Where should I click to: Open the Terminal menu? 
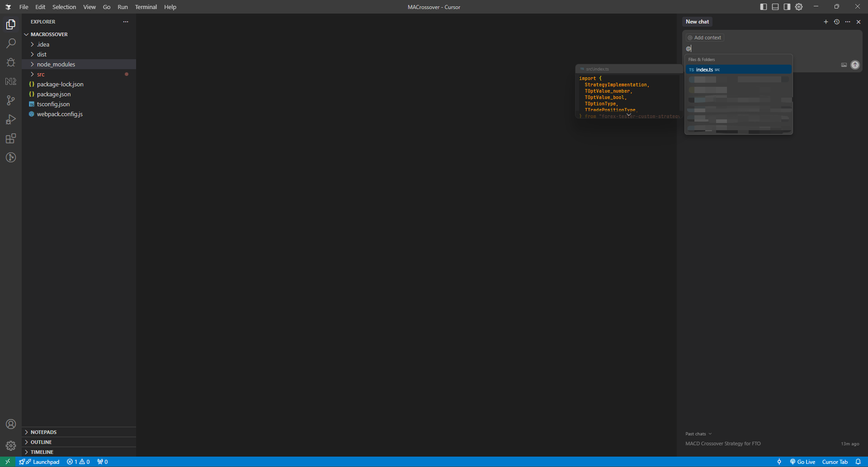pos(146,7)
